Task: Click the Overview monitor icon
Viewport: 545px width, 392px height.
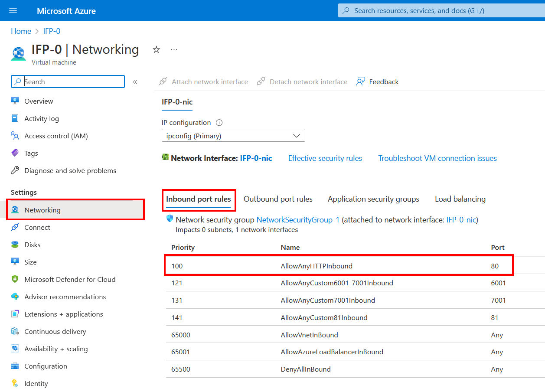Action: coord(15,101)
